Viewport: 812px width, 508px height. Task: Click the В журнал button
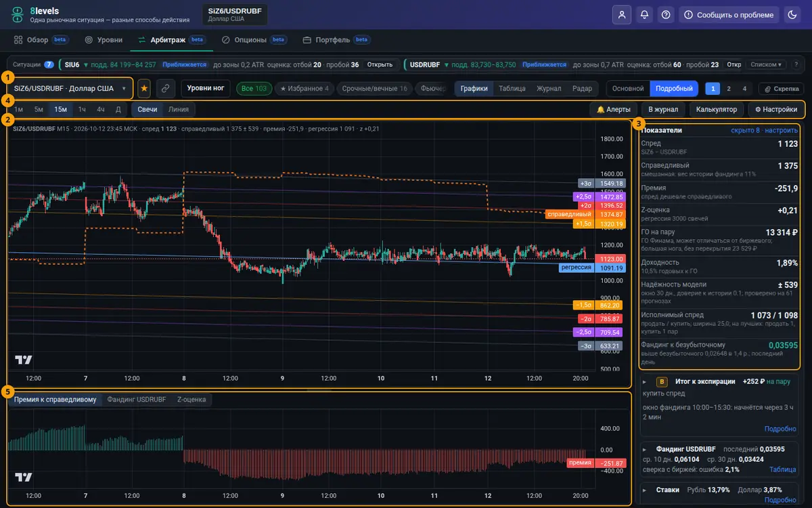pyautogui.click(x=663, y=109)
